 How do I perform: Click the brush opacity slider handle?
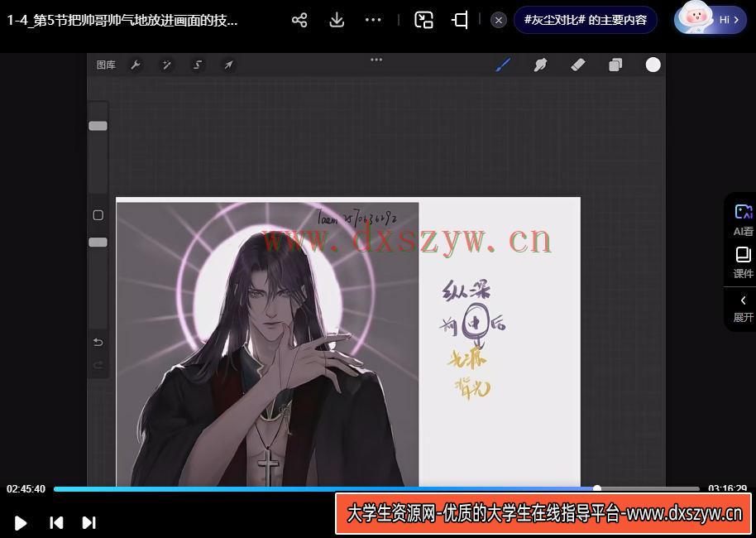(x=98, y=243)
